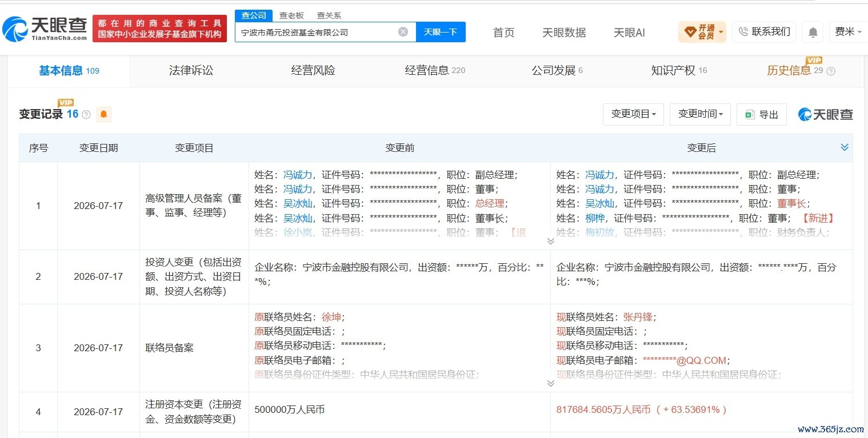Clear the search box with the X icon
Image resolution: width=868 pixels, height=438 pixels.
coord(403,32)
